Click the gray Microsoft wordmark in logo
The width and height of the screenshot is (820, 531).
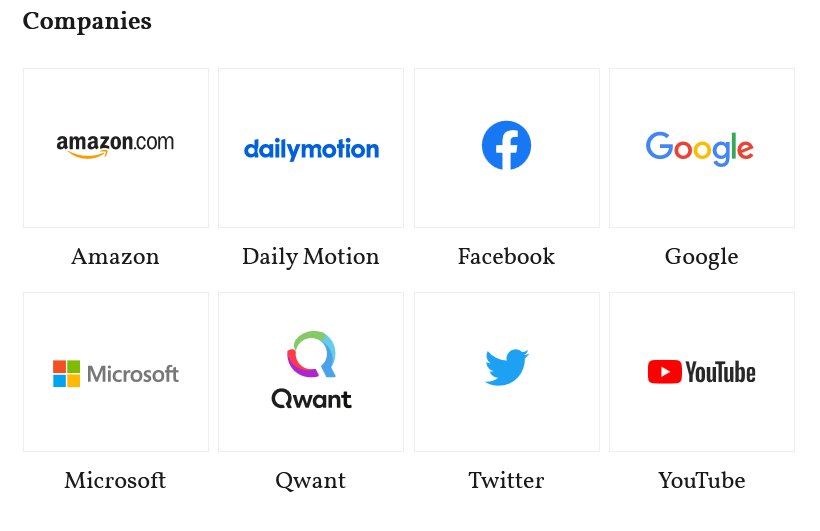pos(133,374)
